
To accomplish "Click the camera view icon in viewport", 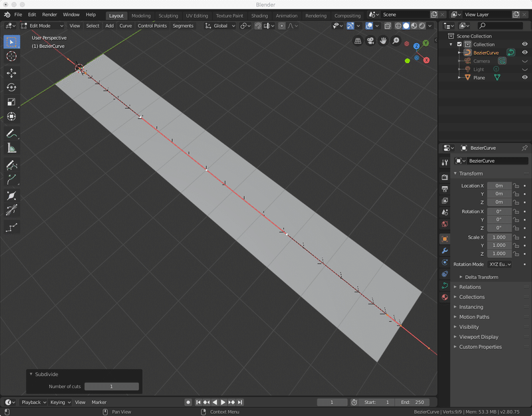I will click(x=370, y=41).
